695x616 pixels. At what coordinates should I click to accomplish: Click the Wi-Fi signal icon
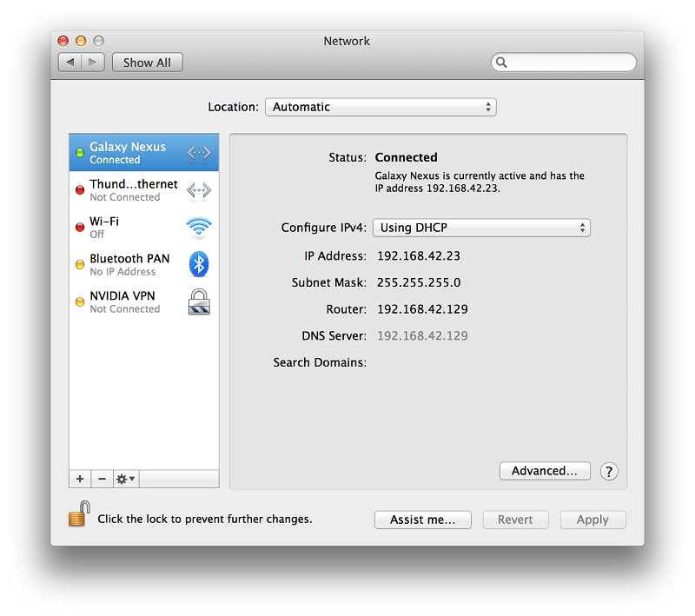[199, 227]
